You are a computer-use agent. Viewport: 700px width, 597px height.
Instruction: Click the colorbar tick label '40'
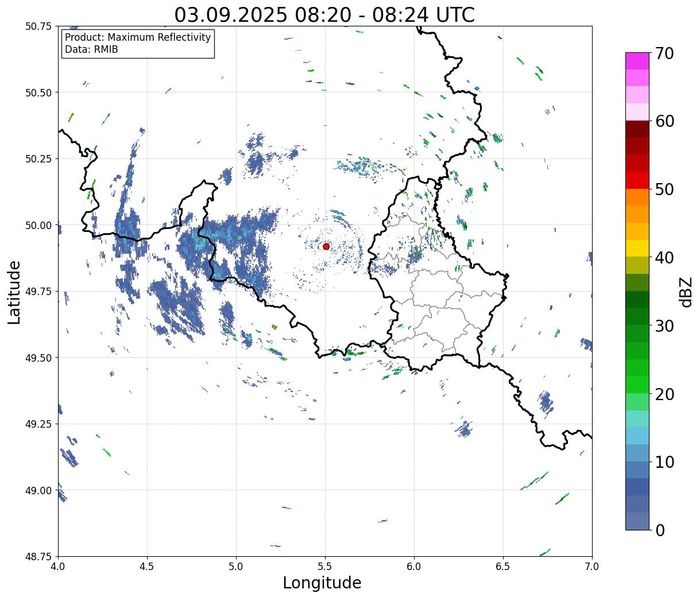pos(664,258)
